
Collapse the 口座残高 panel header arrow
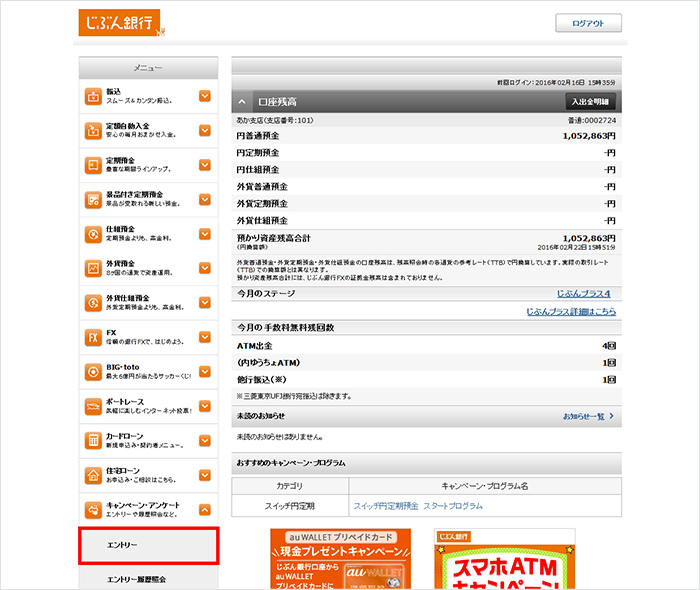(x=244, y=101)
